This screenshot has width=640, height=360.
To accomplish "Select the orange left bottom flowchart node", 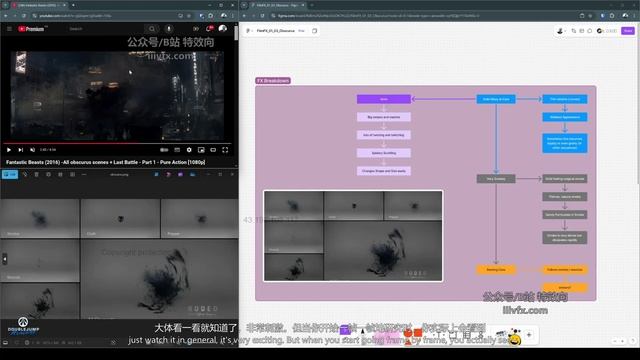I will click(496, 269).
